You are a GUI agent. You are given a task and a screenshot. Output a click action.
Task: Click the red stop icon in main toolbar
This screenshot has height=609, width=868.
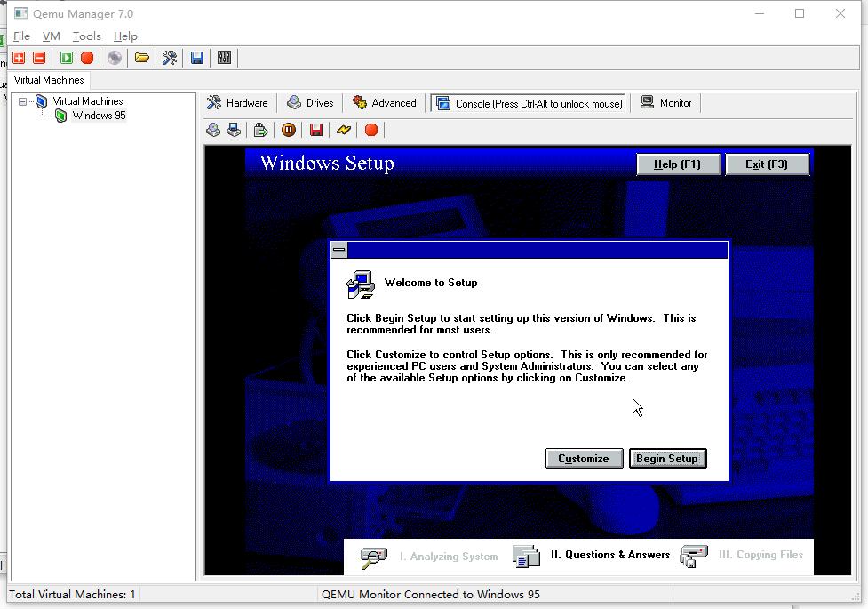(87, 58)
